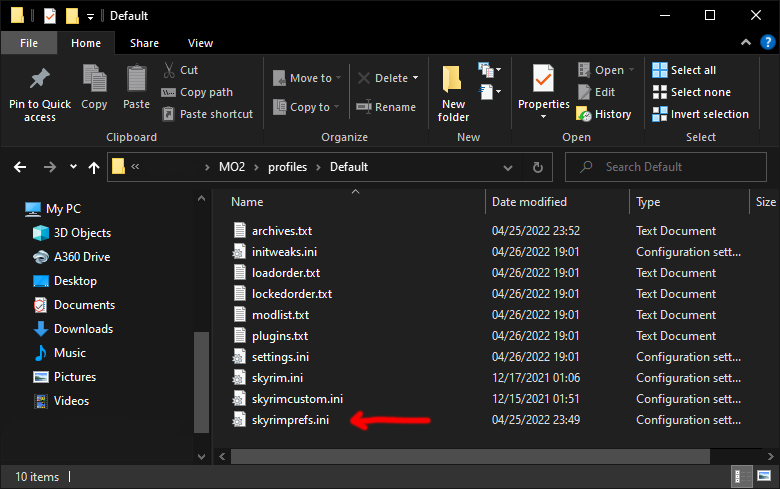Select all items in folder
780x489 pixels.
pyautogui.click(x=684, y=70)
